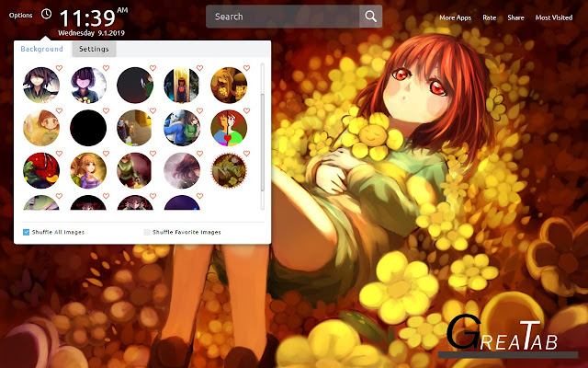Viewport: 588px width, 368px height.
Task: Favorite heart on orange Asriel and child thumbnail
Action: [x=247, y=68]
